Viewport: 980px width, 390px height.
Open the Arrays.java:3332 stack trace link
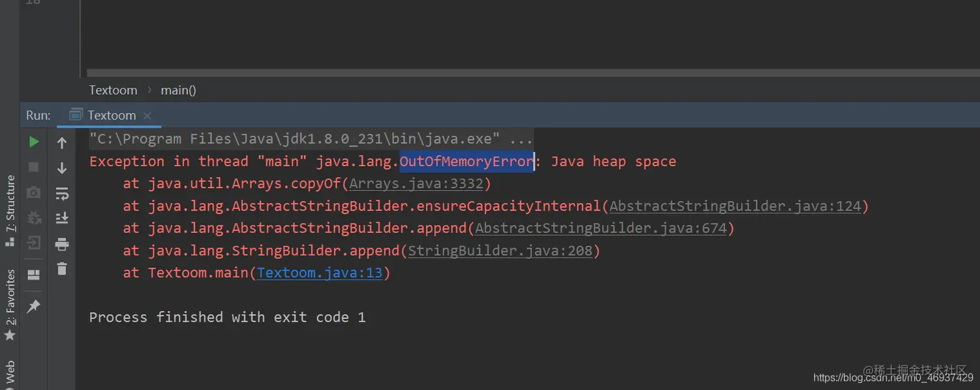(417, 184)
